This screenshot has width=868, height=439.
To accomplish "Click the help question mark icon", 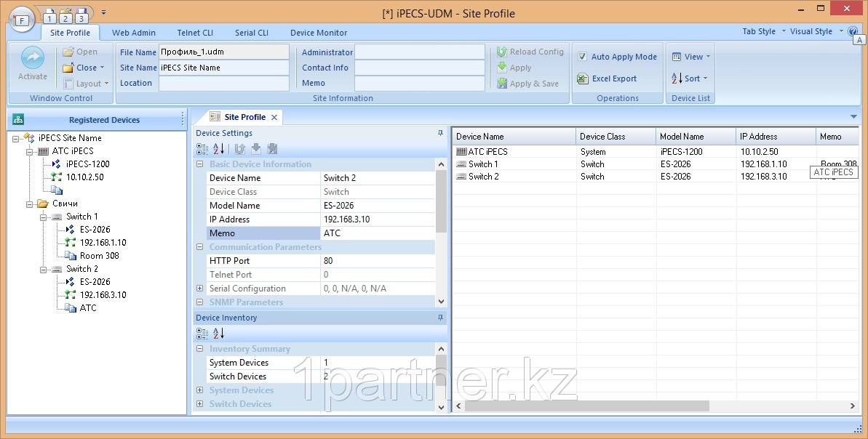I will [853, 31].
